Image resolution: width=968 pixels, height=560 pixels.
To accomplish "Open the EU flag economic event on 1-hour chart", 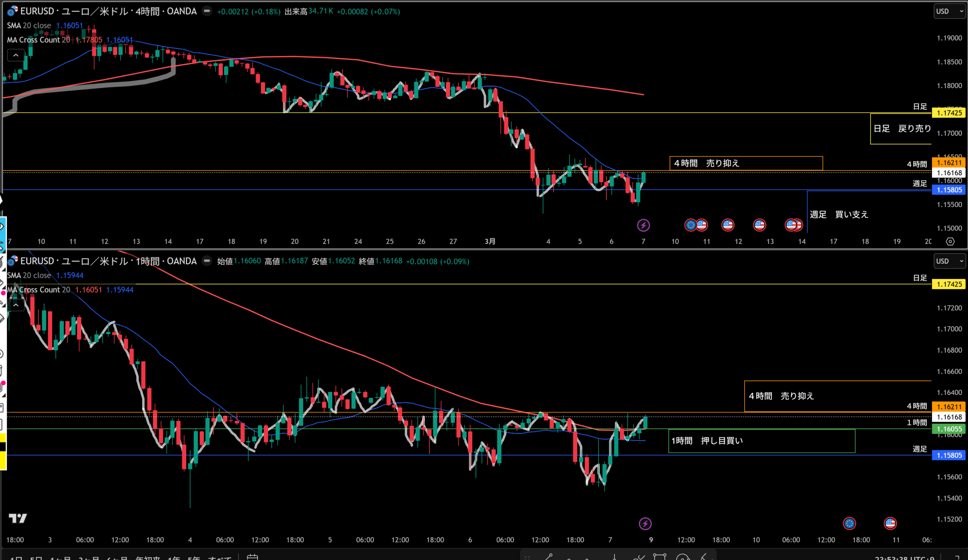I will point(849,523).
